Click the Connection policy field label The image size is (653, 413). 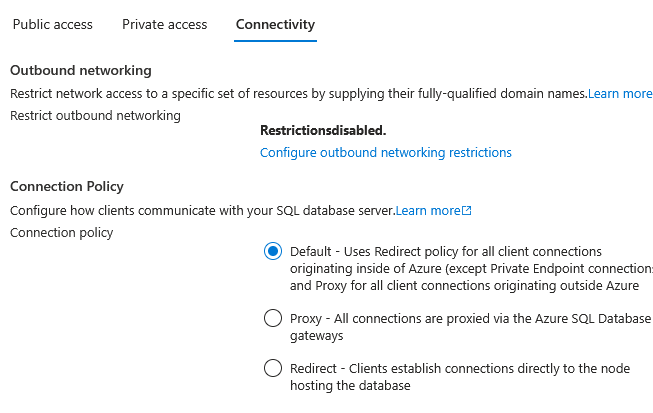[61, 233]
